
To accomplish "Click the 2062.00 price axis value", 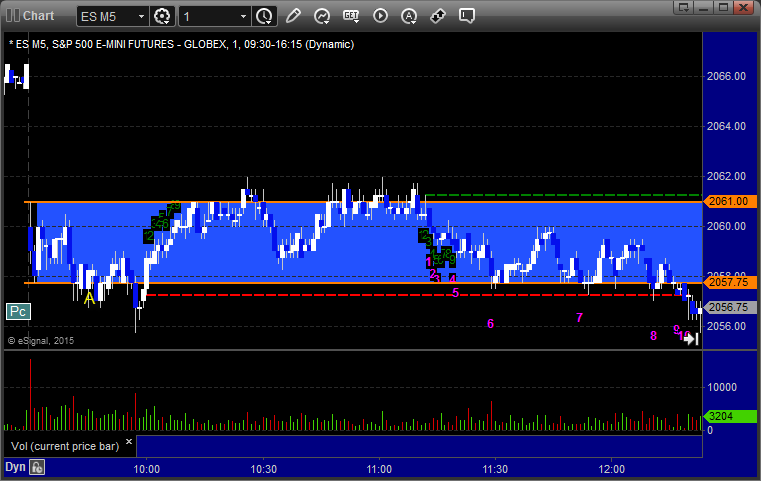I will tap(727, 176).
